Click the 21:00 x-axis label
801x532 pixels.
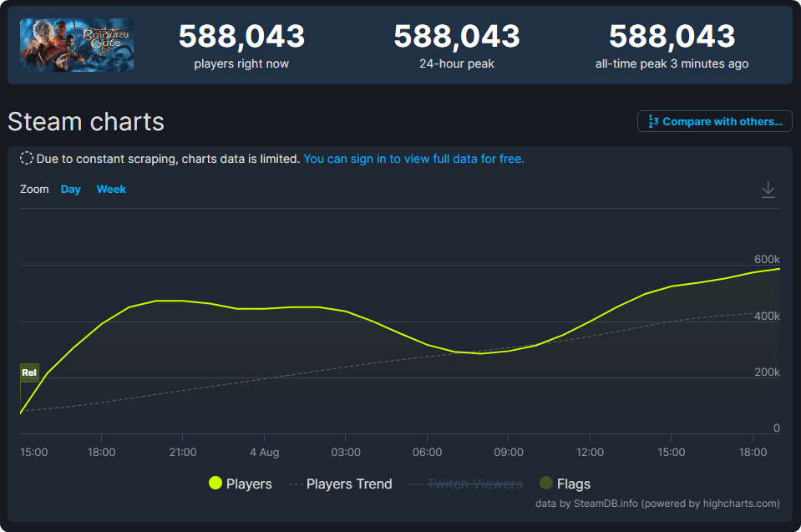[x=183, y=453]
